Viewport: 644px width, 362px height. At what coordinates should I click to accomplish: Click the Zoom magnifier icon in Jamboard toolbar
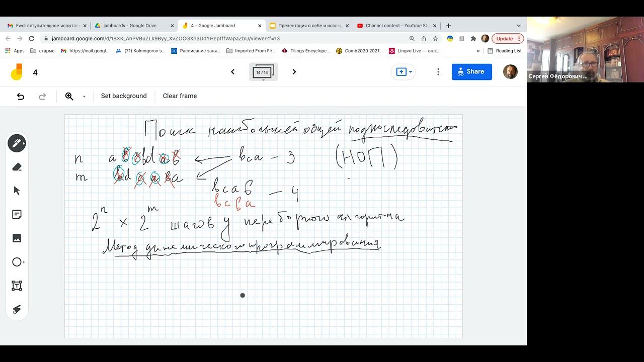(x=69, y=96)
